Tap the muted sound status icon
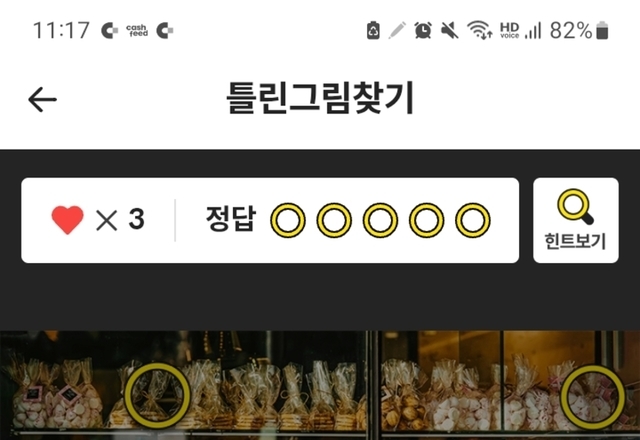The image size is (640, 440). [449, 30]
